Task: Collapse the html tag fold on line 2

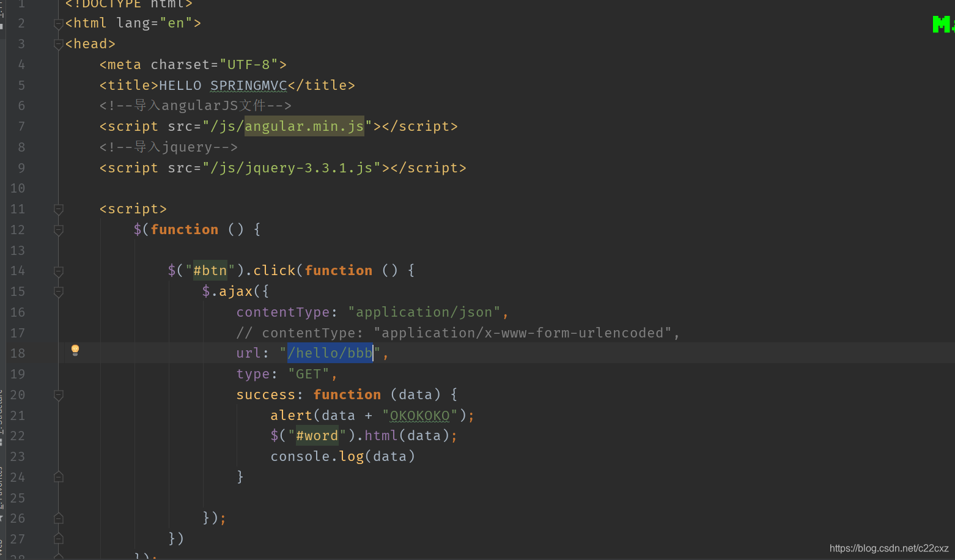Action: (x=59, y=24)
